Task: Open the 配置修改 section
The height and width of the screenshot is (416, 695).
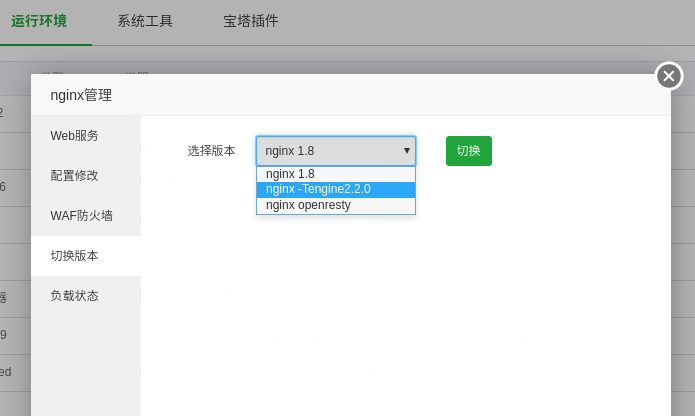Action: 86,176
